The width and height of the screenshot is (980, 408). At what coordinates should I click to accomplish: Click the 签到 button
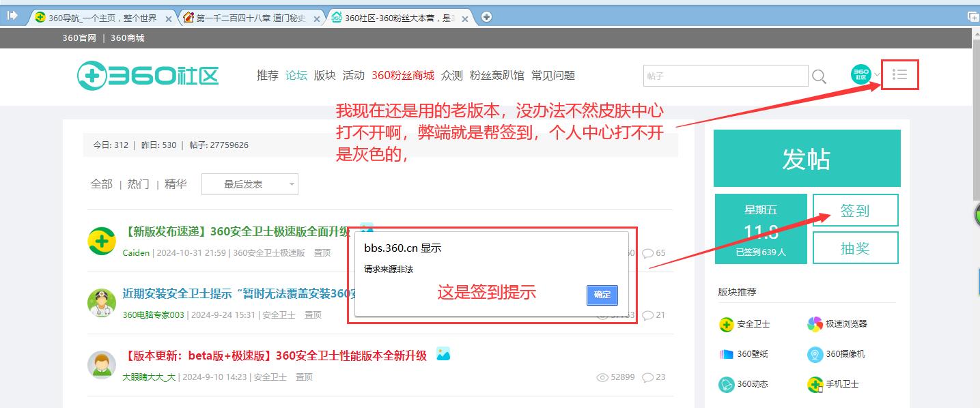point(856,210)
